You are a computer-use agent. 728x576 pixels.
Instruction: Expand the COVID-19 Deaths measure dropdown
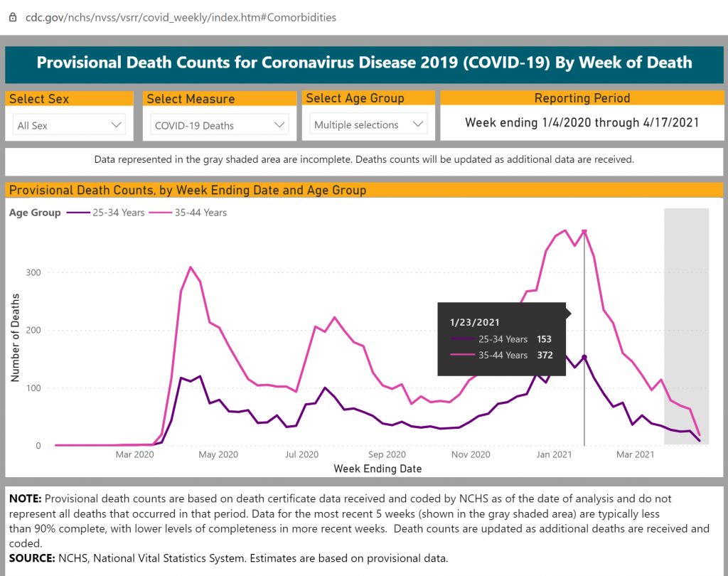coord(219,125)
